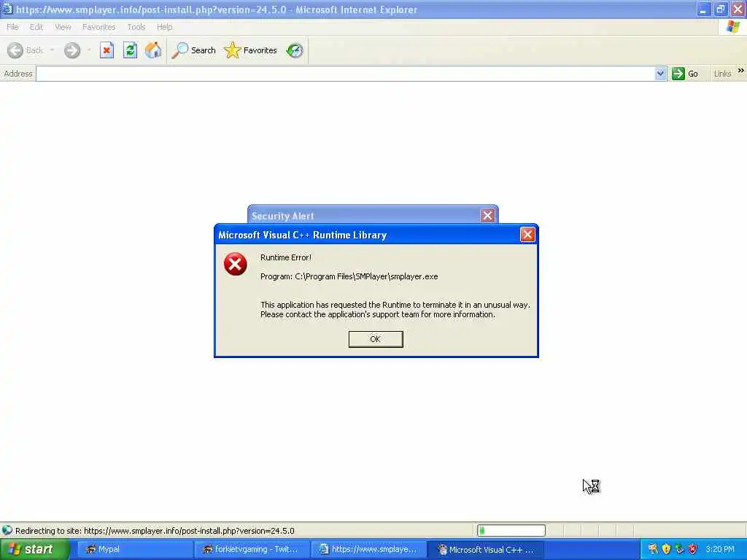Click the yellow security shield tray icon
747x560 pixels.
click(667, 550)
